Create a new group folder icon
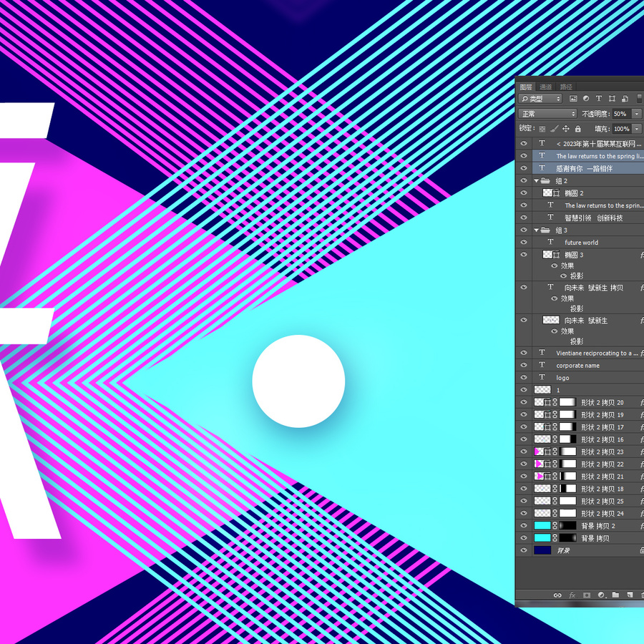The height and width of the screenshot is (644, 644). coord(615,595)
